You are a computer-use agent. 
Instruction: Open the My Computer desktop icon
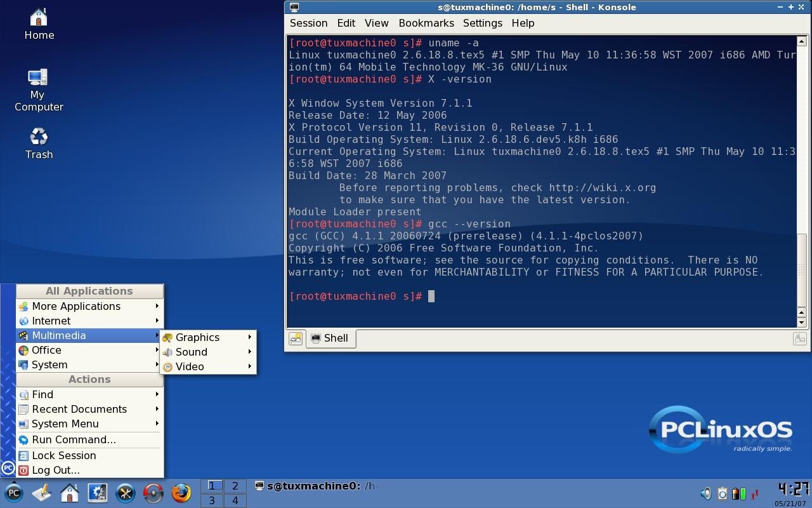tap(39, 90)
